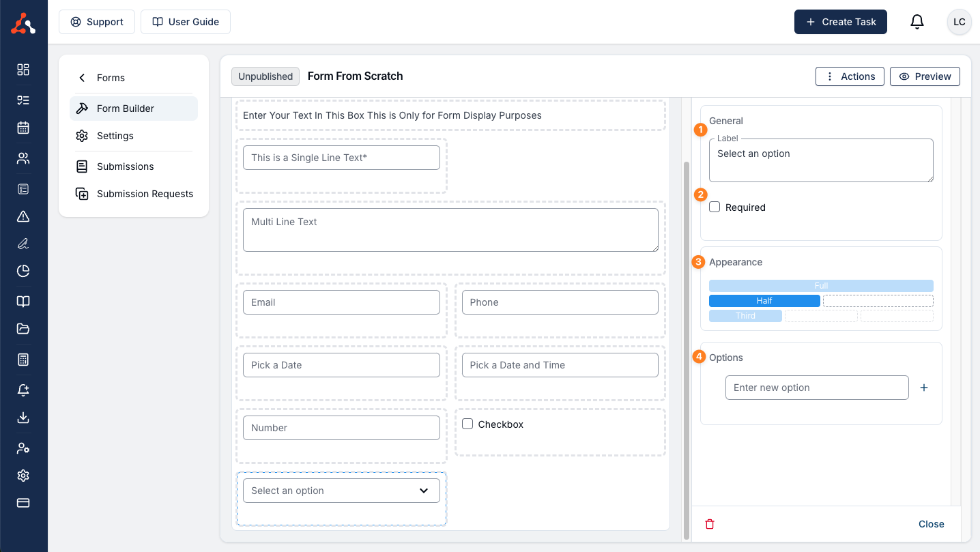Choose Full width appearance
This screenshot has width=980, height=552.
[821, 286]
